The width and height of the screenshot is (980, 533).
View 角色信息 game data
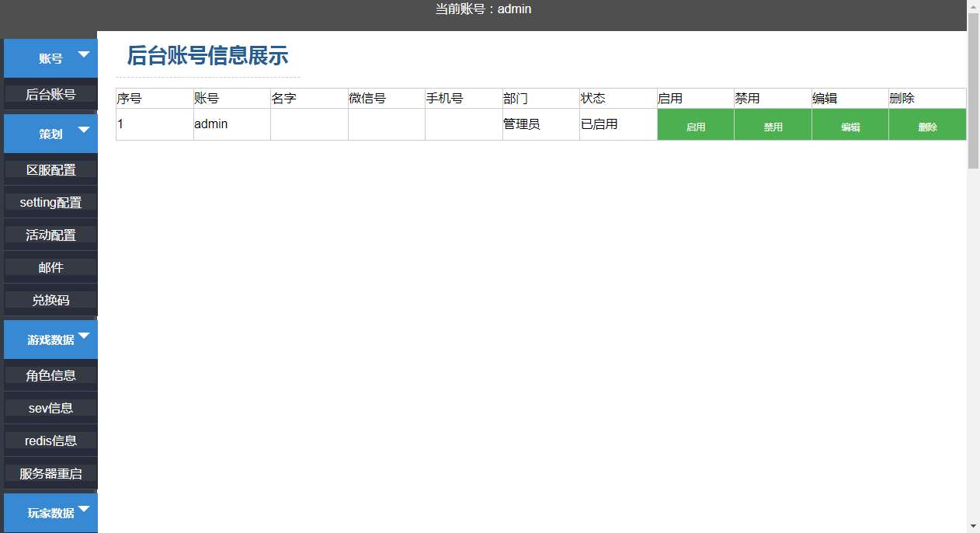(x=50, y=374)
